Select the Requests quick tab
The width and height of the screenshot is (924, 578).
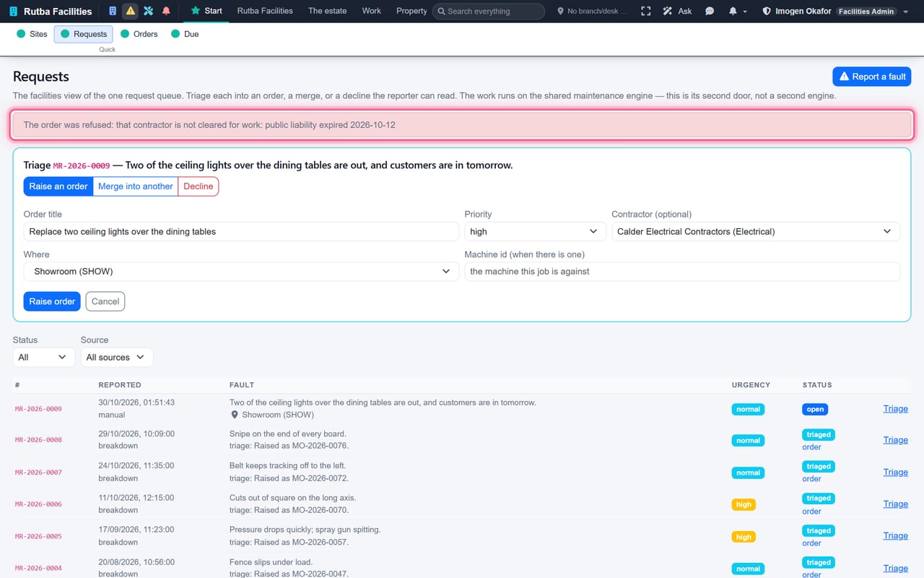84,34
